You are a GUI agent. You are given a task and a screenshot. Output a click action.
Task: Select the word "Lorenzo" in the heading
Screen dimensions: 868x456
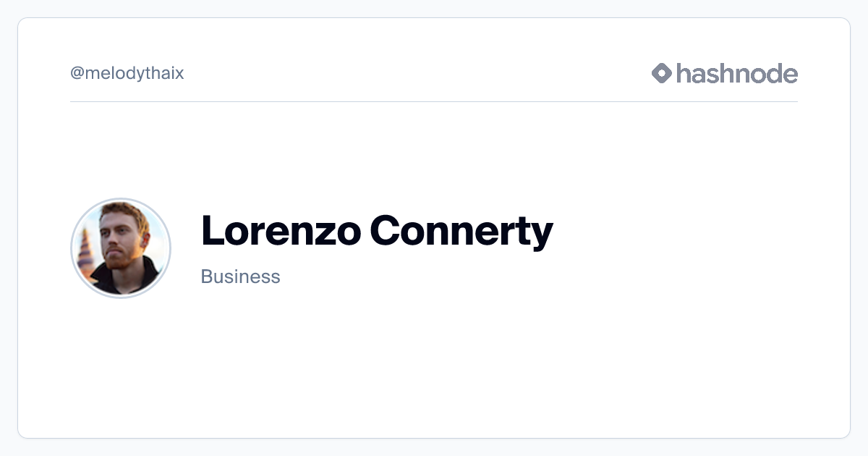tap(281, 230)
